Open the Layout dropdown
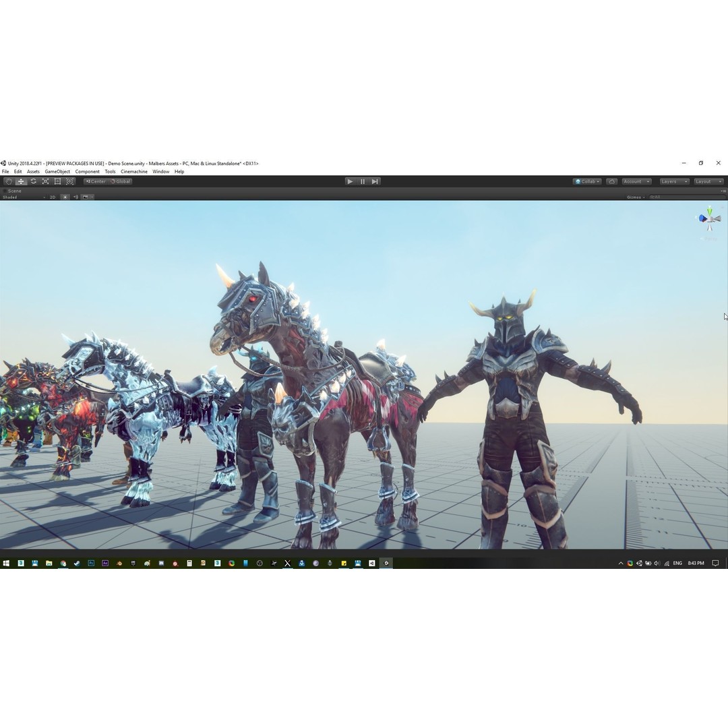Screen dimensions: 728x728 tap(709, 181)
